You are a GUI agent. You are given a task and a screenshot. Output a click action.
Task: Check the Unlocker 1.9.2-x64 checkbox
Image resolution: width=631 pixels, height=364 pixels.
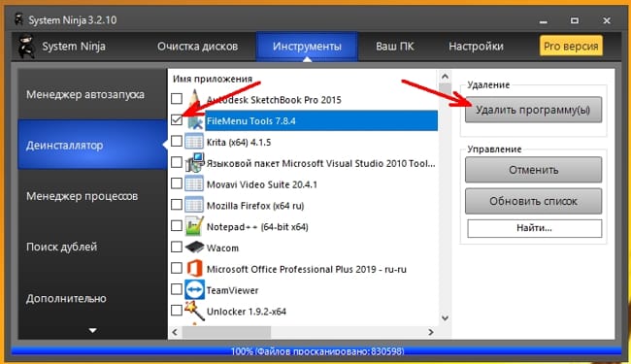tap(177, 310)
